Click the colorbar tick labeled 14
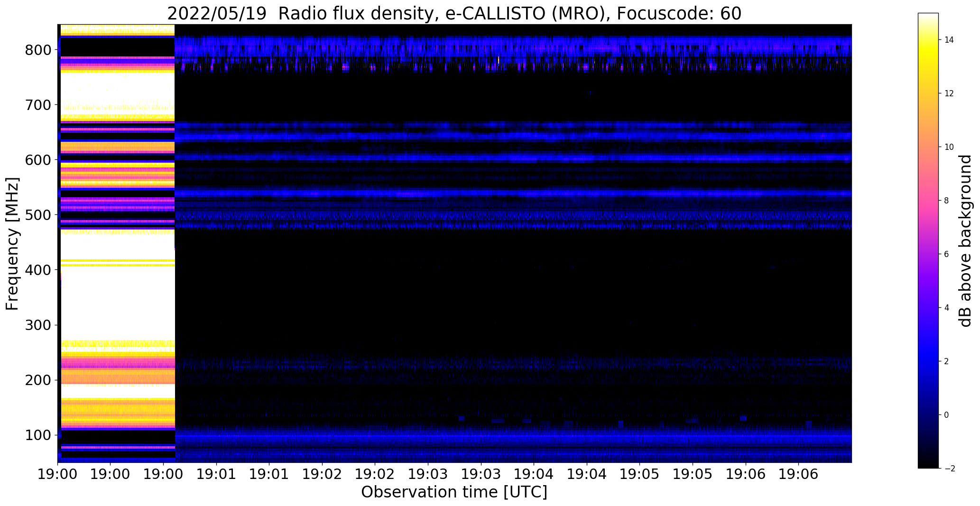 (949, 40)
